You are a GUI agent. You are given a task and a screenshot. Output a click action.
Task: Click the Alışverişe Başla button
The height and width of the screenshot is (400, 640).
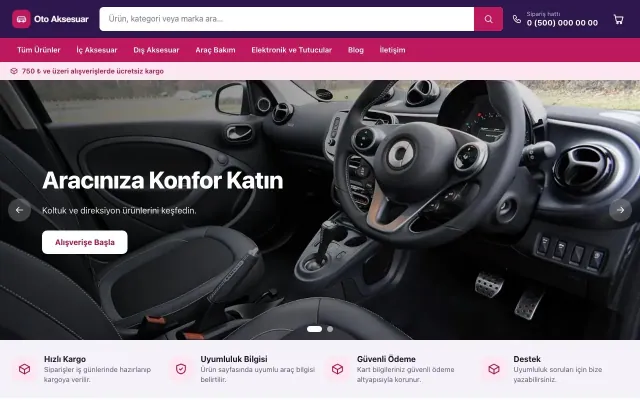[85, 242]
